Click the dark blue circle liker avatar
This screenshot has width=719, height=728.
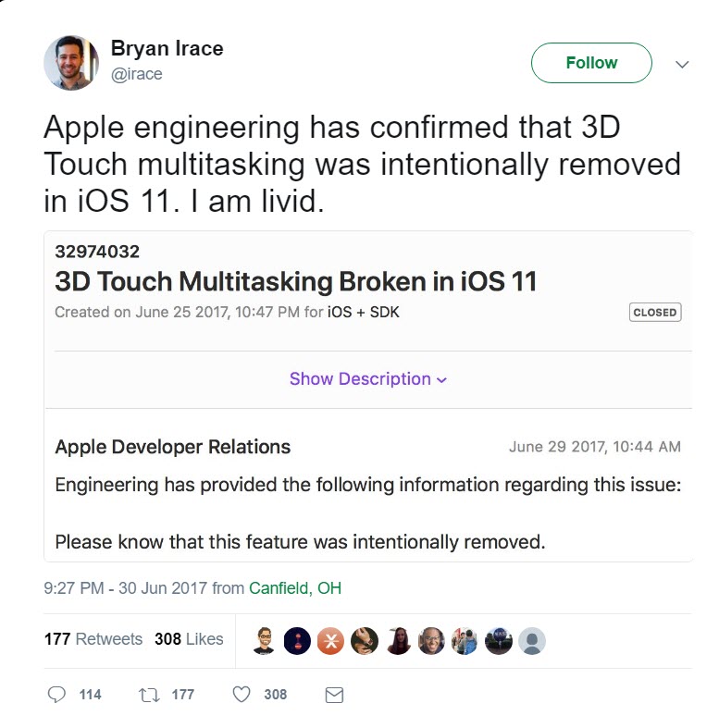(x=297, y=640)
